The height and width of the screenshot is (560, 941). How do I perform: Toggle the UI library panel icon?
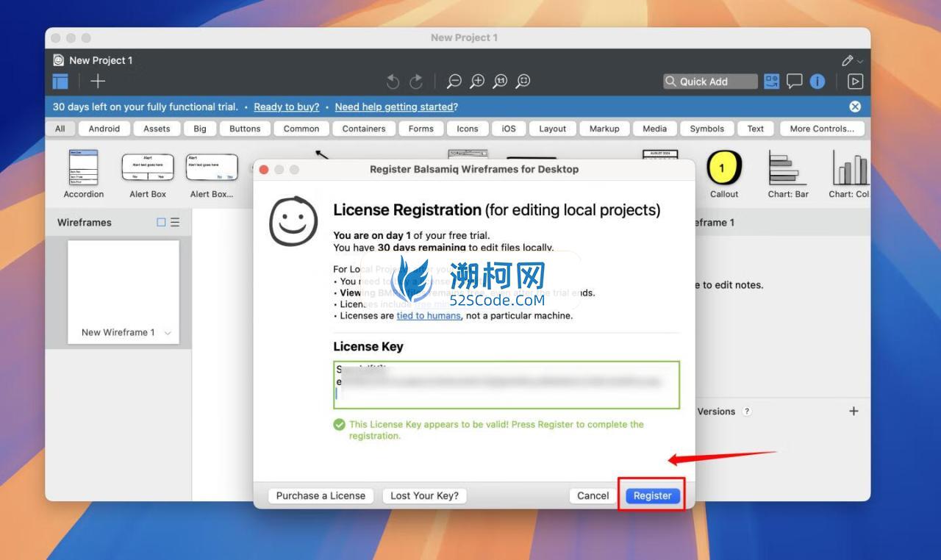click(x=771, y=82)
